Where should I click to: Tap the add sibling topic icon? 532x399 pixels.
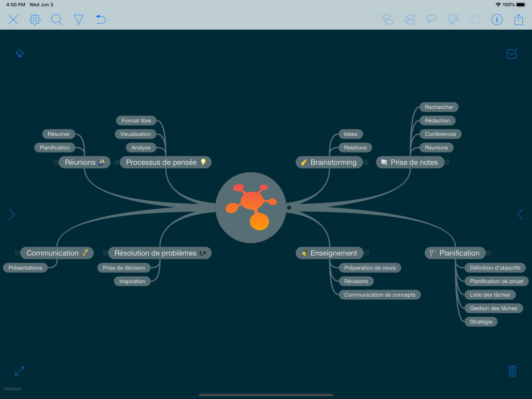tap(410, 19)
